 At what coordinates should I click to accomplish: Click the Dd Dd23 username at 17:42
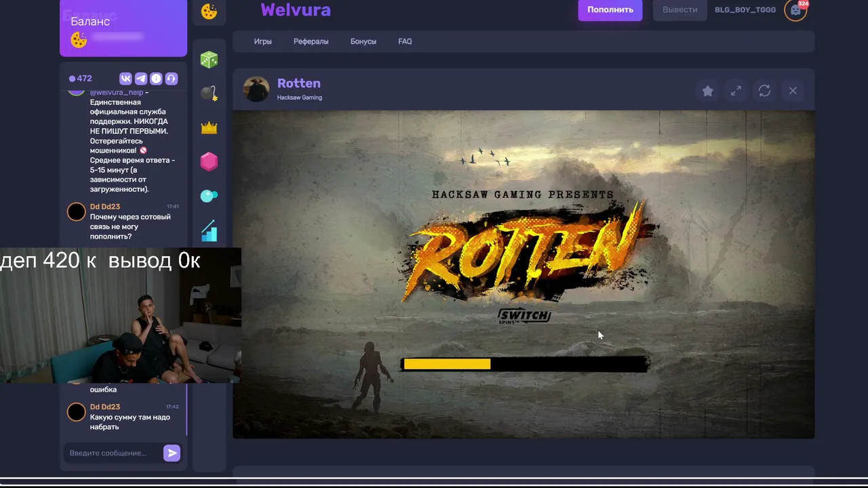(105, 407)
